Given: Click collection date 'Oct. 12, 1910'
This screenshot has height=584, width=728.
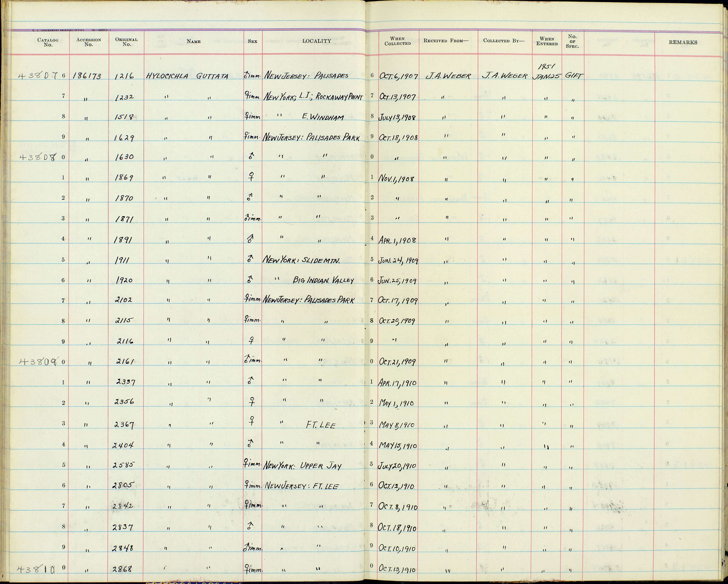Looking at the screenshot, I should (x=396, y=486).
